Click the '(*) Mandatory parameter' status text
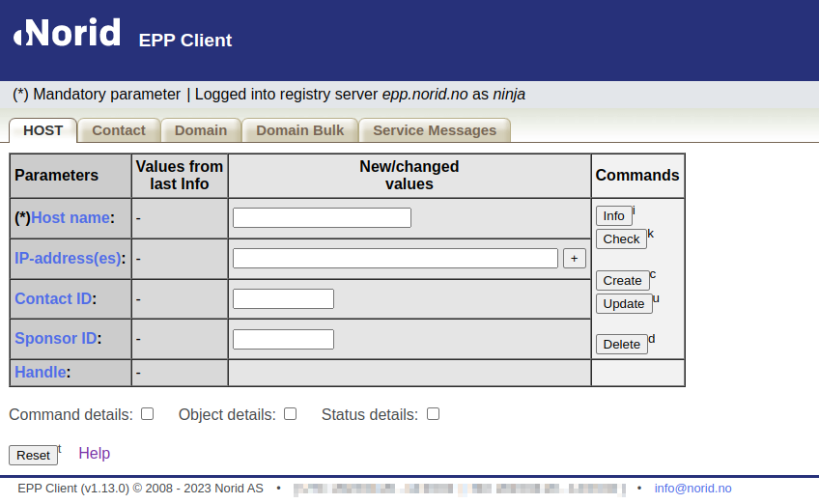This screenshot has width=819, height=504. pos(97,95)
